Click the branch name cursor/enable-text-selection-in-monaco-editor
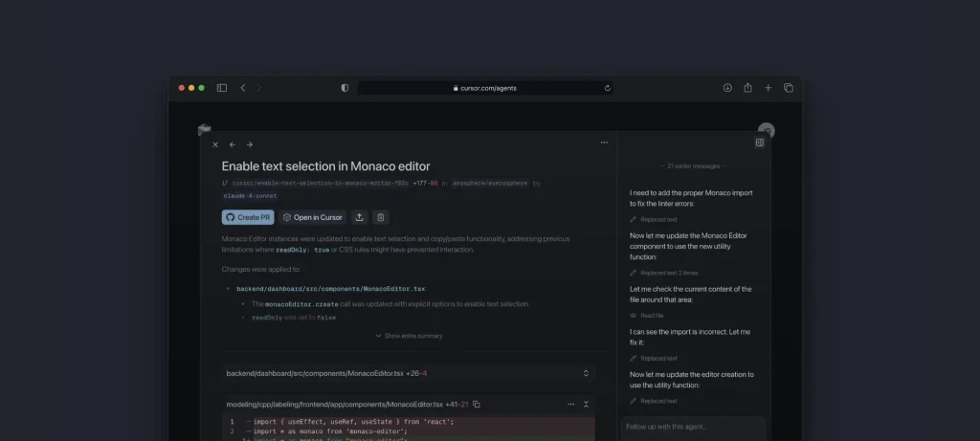The image size is (980, 441). point(320,183)
